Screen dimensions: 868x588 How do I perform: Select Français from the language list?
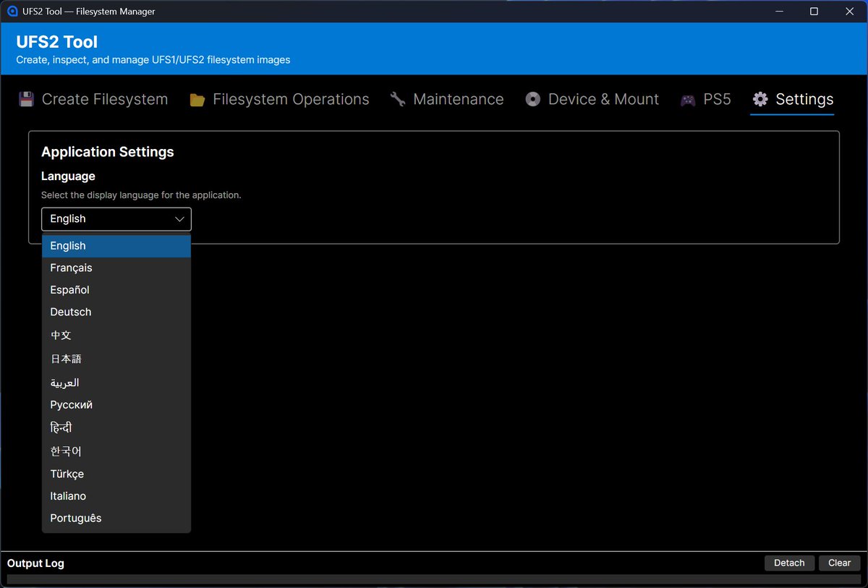pos(116,268)
